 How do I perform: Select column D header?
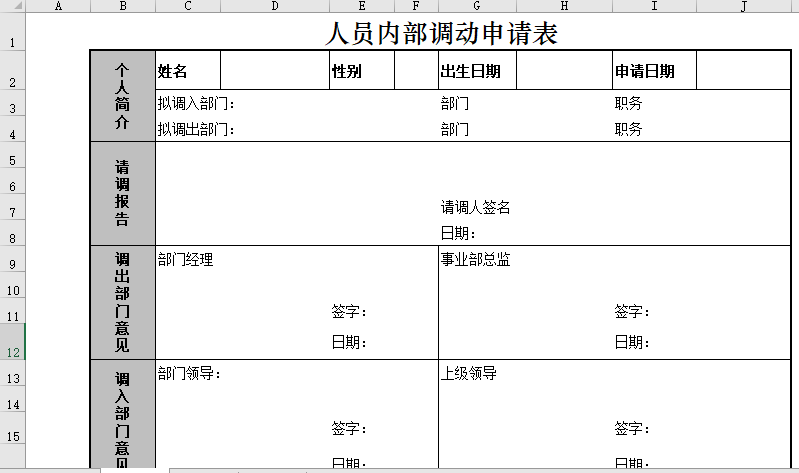click(274, 6)
